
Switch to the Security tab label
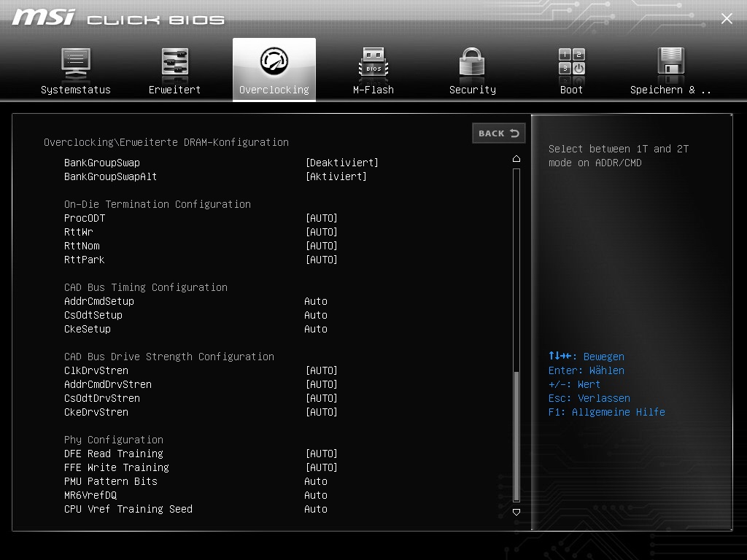(x=473, y=90)
